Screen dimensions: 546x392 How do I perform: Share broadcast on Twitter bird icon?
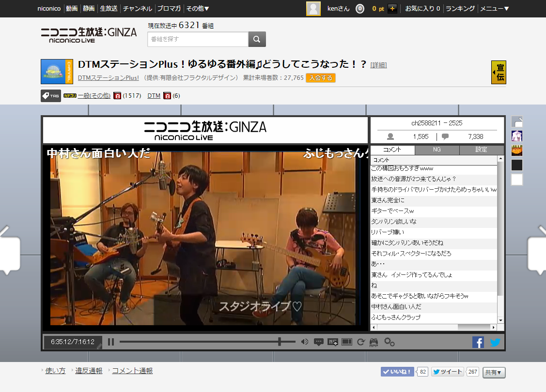point(495,342)
